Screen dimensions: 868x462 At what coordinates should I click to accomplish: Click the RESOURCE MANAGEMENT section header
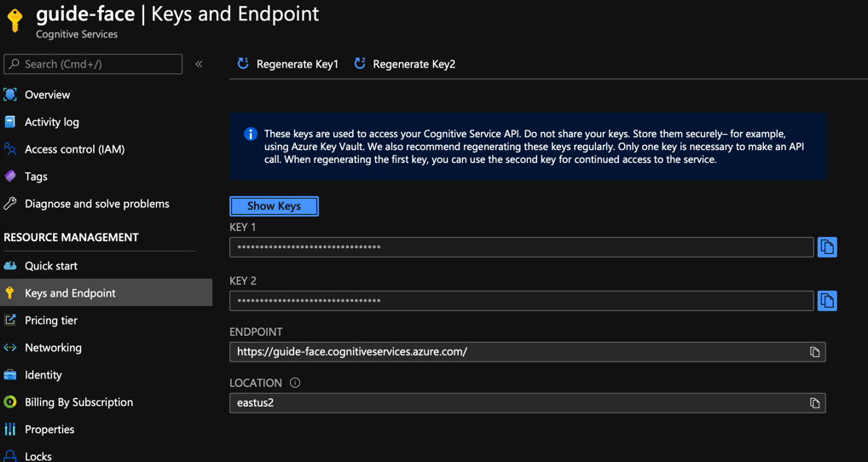[x=72, y=237]
